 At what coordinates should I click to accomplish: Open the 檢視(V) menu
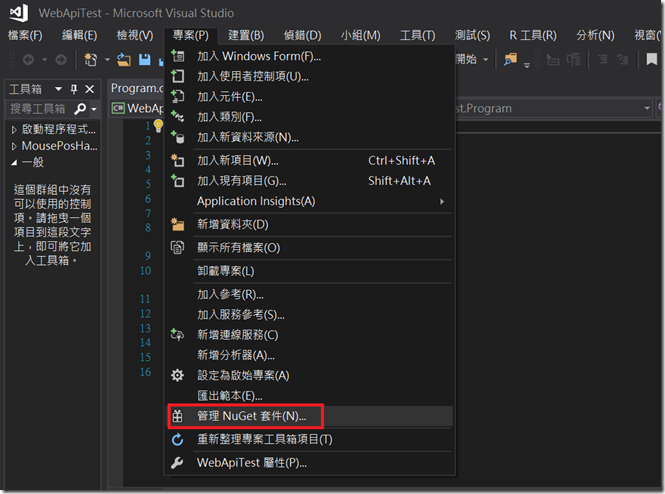pyautogui.click(x=135, y=35)
